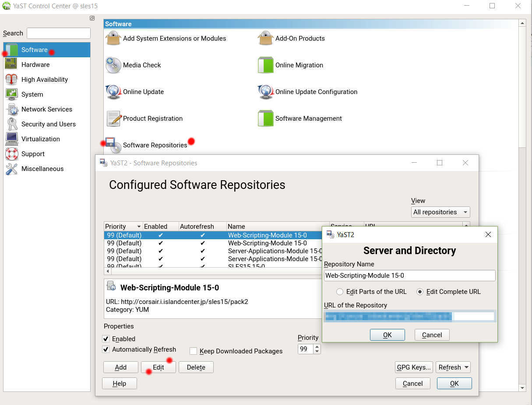Select the Hardware category icon
The width and height of the screenshot is (532, 405).
(x=11, y=64)
